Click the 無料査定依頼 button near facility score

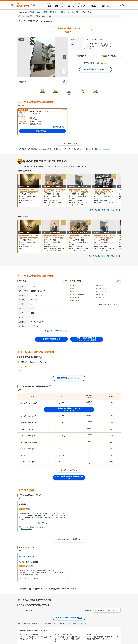point(95,70)
